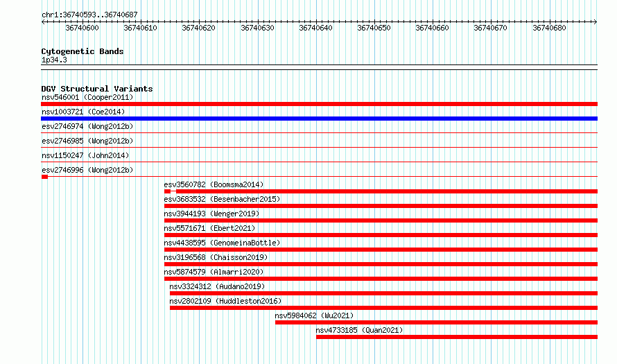Click the DGV Structural Variants track title
This screenshot has width=617, height=364.
tap(97, 89)
